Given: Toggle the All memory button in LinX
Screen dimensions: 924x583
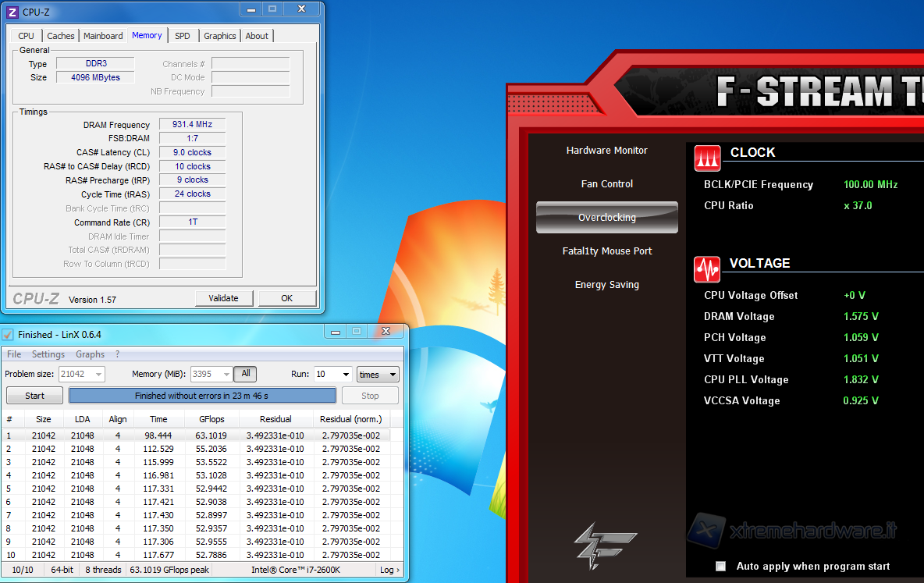Looking at the screenshot, I should point(245,374).
